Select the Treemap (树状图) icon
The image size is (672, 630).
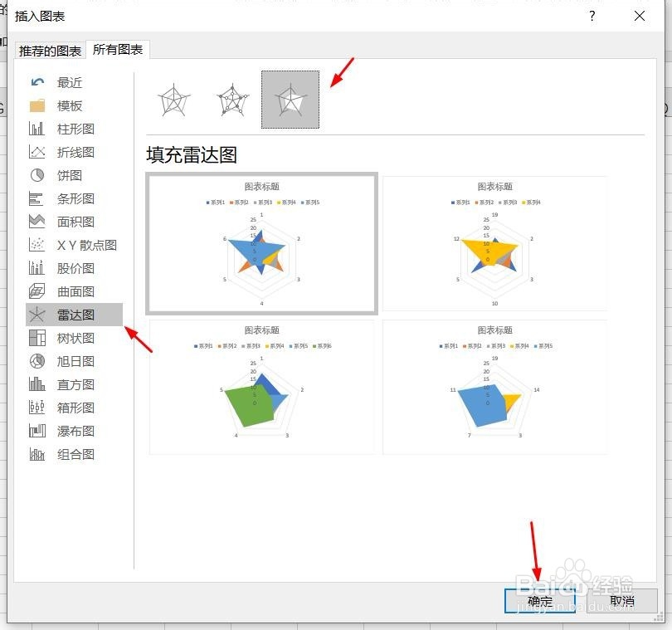37,338
